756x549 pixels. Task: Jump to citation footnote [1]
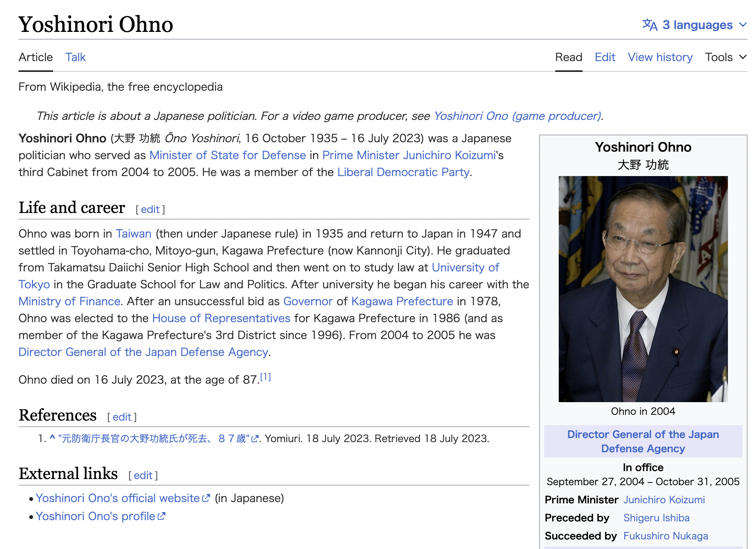click(x=265, y=377)
